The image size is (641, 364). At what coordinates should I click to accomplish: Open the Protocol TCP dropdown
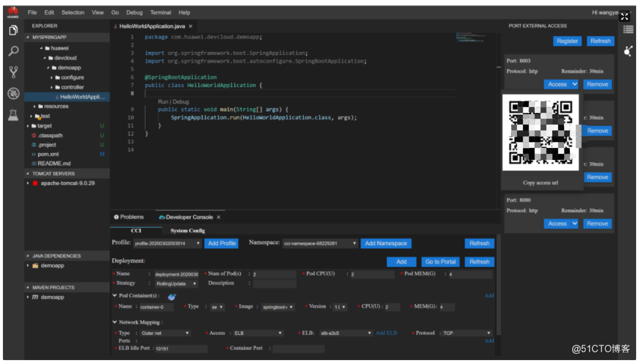(x=466, y=333)
